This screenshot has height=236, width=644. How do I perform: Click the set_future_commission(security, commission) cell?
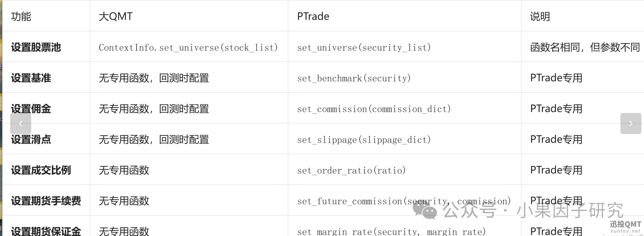404,201
